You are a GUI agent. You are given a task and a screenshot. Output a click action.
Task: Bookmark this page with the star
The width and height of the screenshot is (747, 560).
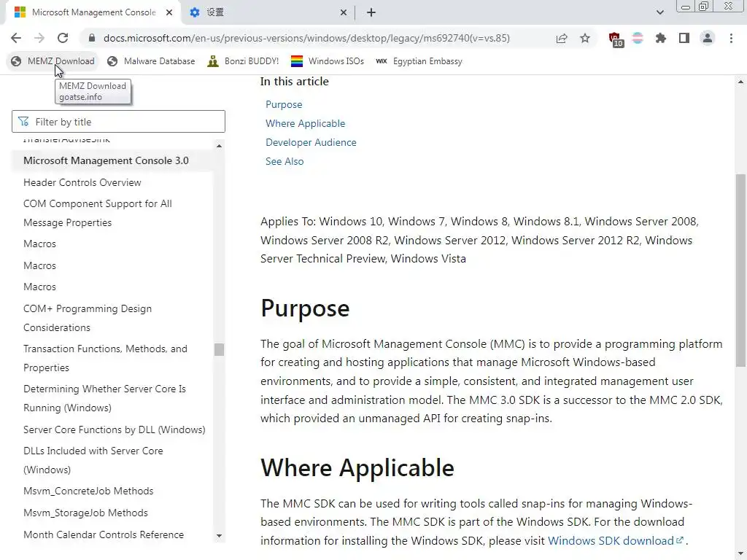(x=585, y=38)
